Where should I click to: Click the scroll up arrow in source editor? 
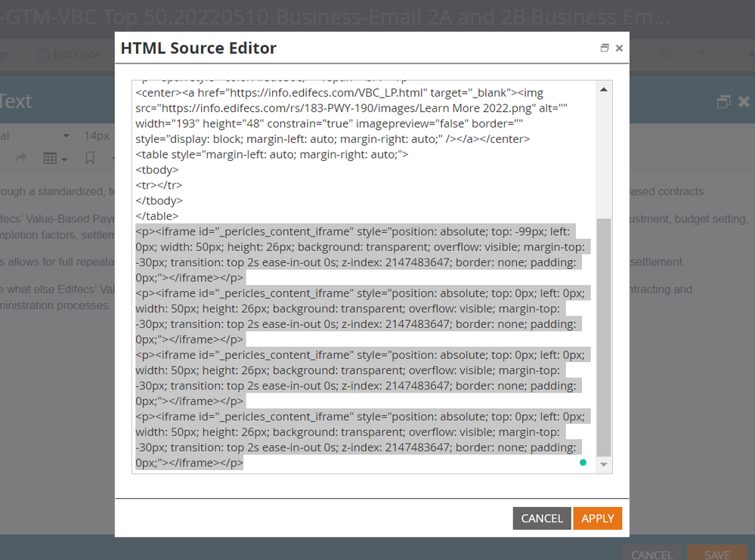click(603, 90)
